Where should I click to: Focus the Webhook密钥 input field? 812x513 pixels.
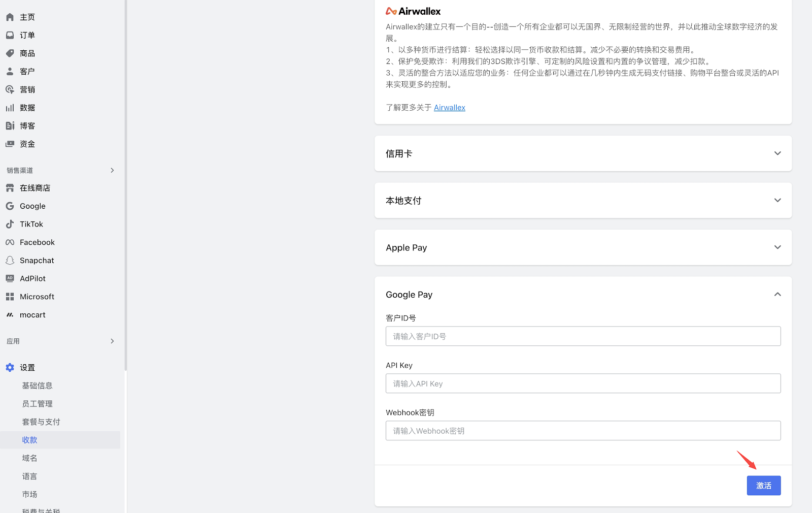pos(583,431)
